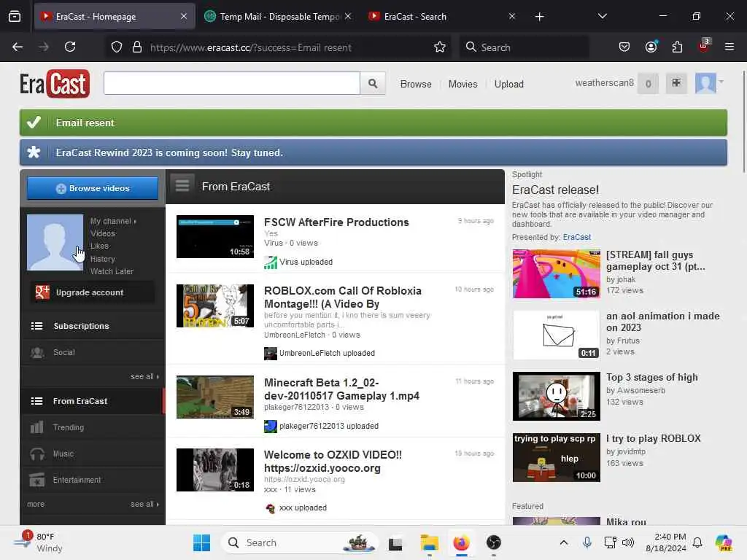Click the Entertainment clapper icon
This screenshot has height=560, width=747.
[x=36, y=480]
